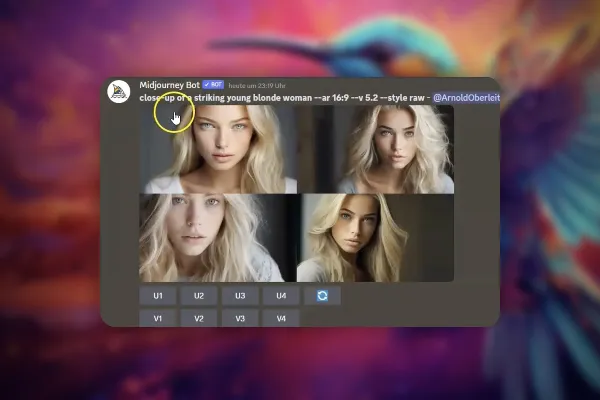Image resolution: width=600 pixels, height=400 pixels.
Task: Upscale the second image with U2
Action: tap(199, 296)
